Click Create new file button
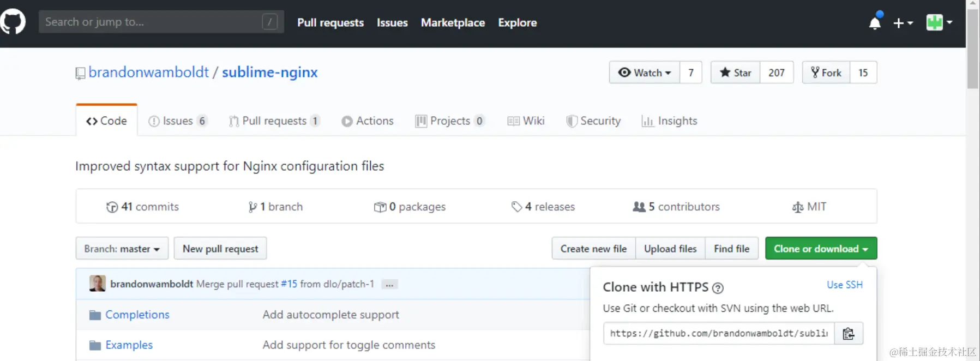980x361 pixels. pos(594,249)
